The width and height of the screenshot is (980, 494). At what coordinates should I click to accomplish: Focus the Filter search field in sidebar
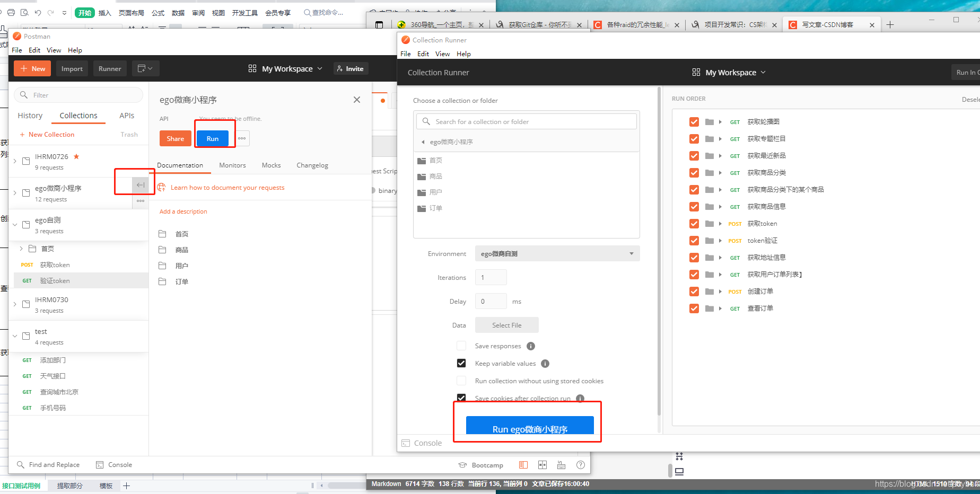(x=78, y=95)
